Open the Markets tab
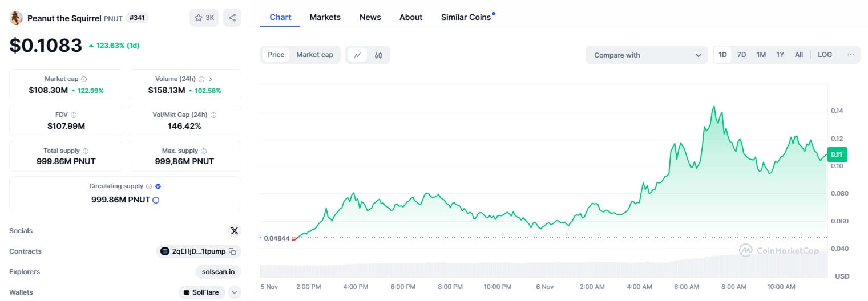The image size is (868, 301). pyautogui.click(x=325, y=17)
